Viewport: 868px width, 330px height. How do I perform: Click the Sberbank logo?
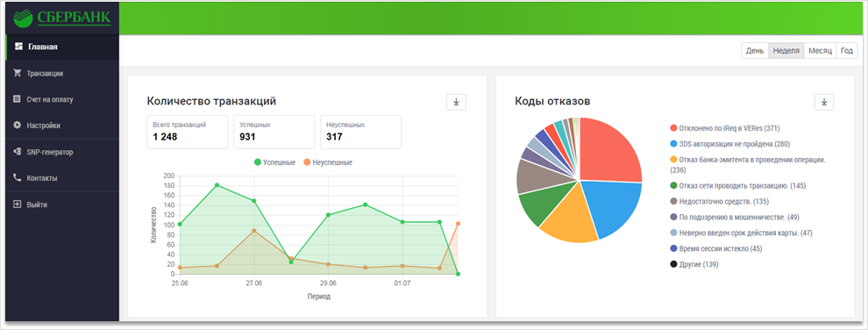62,18
